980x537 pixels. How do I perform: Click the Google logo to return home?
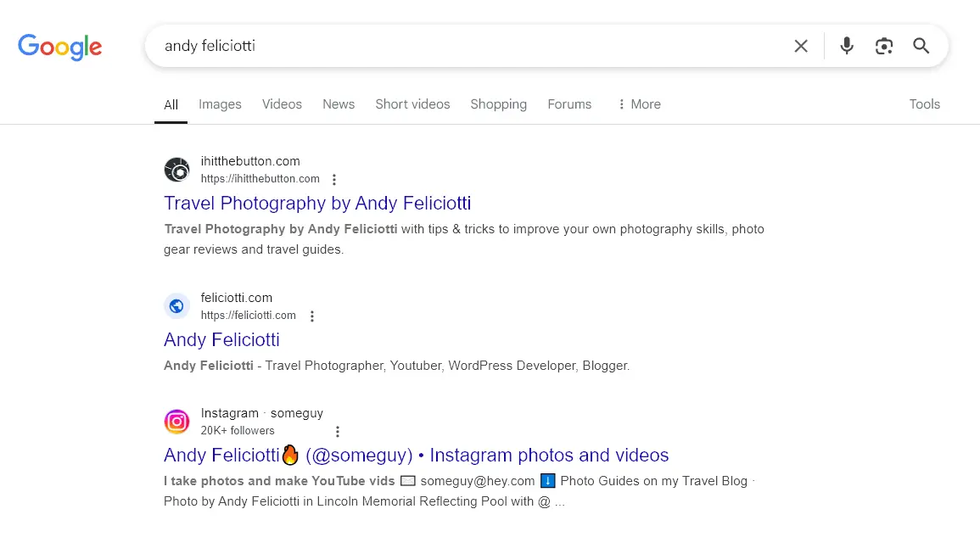pos(59,48)
